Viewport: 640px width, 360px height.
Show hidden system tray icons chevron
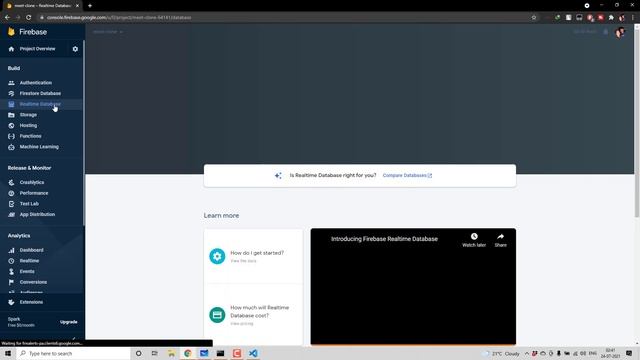[527, 353]
